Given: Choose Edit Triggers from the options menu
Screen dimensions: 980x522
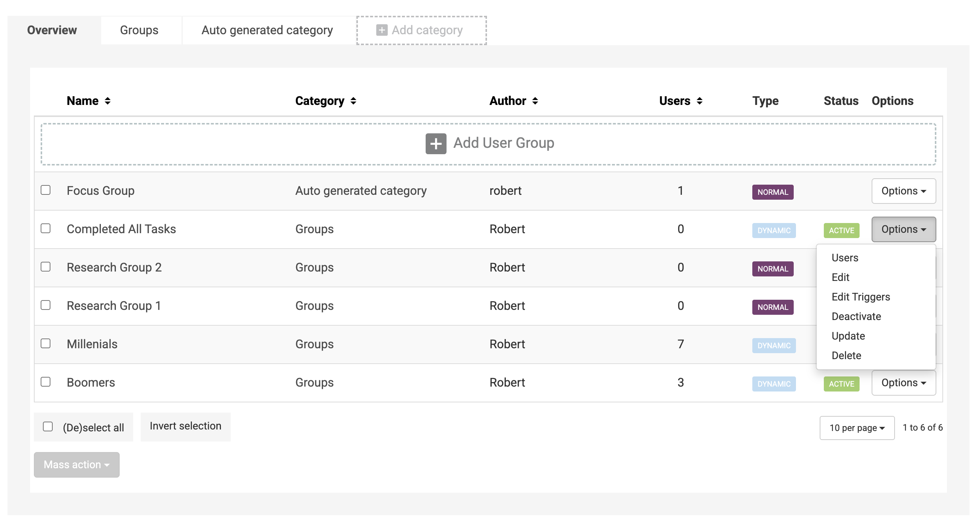Looking at the screenshot, I should 861,297.
